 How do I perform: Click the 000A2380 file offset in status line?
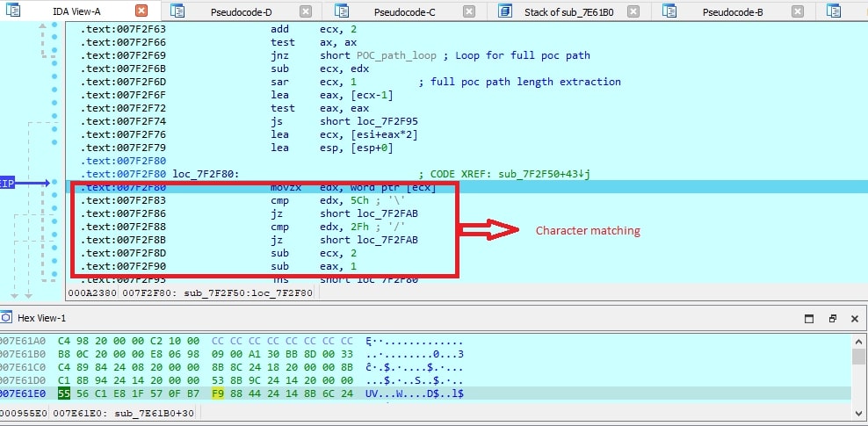click(x=92, y=292)
